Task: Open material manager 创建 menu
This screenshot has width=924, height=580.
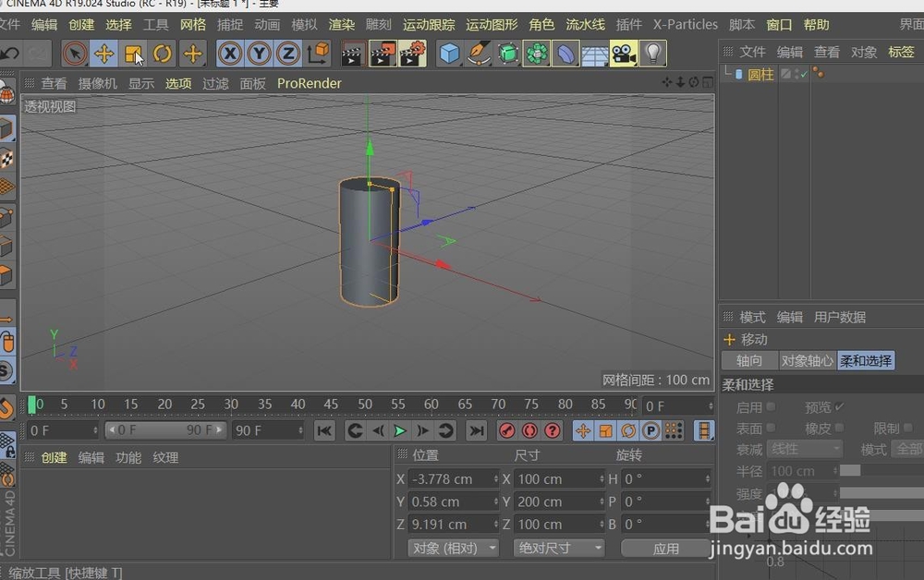Action: (54, 457)
